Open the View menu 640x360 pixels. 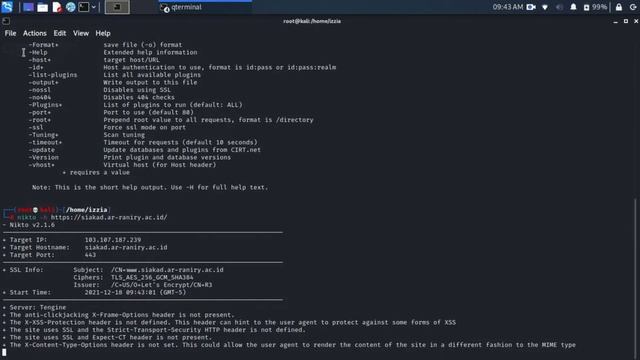coord(81,33)
